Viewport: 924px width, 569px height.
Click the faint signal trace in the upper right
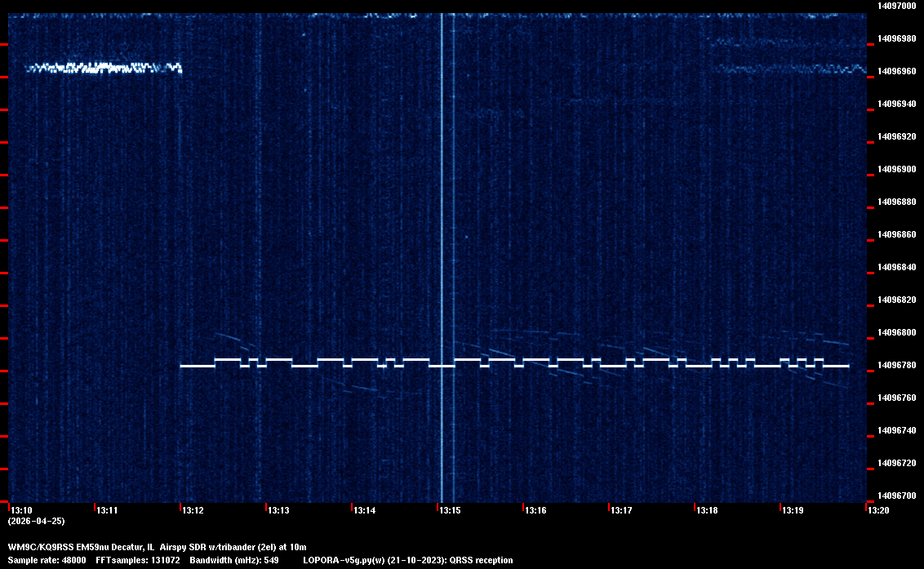point(788,69)
